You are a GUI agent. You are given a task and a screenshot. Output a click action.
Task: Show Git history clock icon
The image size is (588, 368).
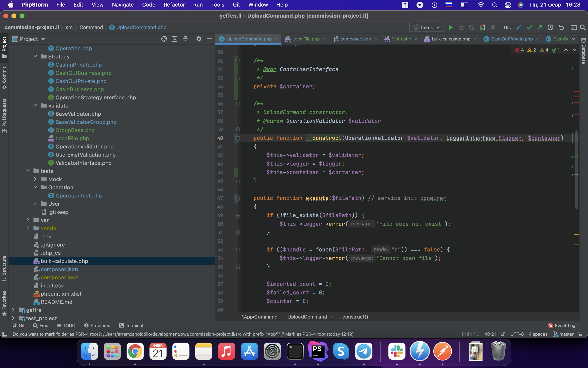click(550, 28)
